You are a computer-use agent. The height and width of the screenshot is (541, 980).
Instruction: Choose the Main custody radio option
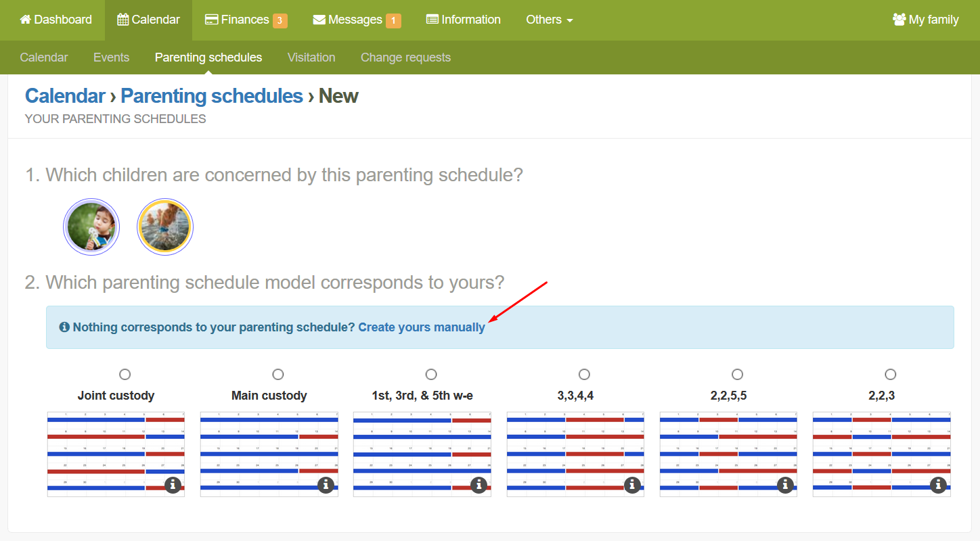tap(278, 374)
